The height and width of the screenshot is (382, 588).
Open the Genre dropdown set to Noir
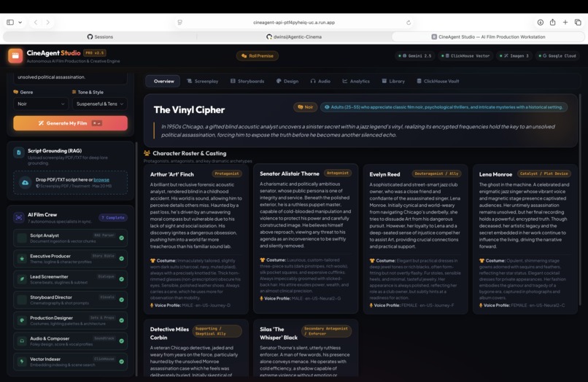click(x=41, y=104)
